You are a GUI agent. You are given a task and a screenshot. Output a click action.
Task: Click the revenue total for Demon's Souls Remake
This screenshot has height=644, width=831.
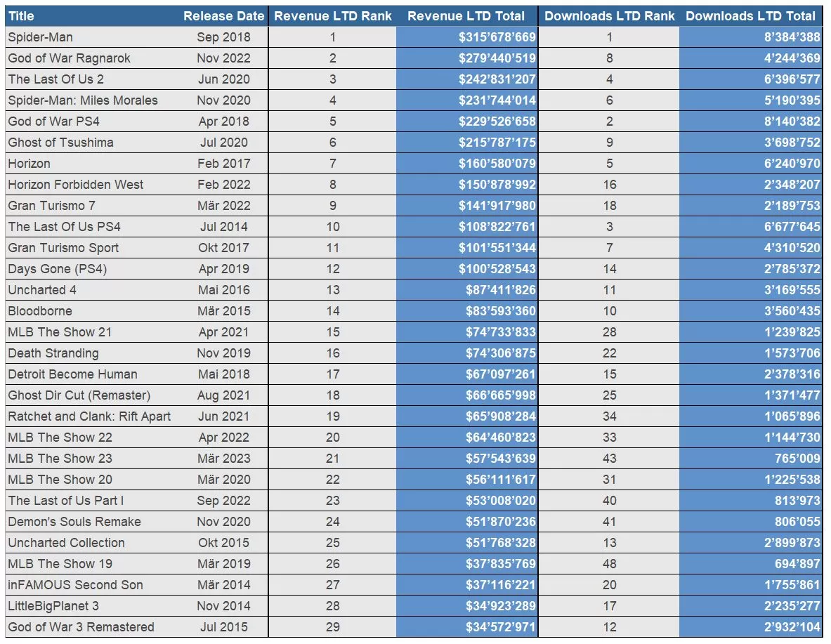467,521
